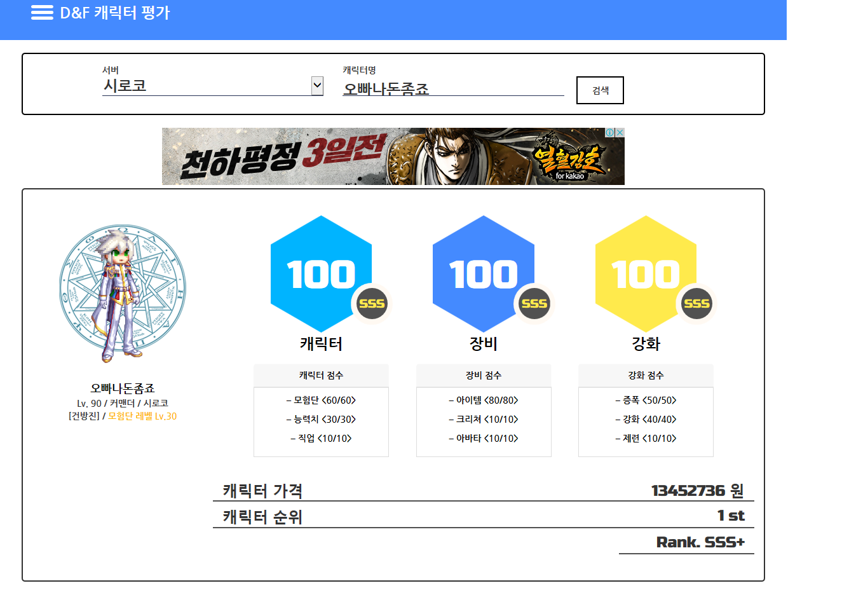Select the 캐릭터 점수 panel header
The height and width of the screenshot is (616, 842).
pyautogui.click(x=321, y=376)
